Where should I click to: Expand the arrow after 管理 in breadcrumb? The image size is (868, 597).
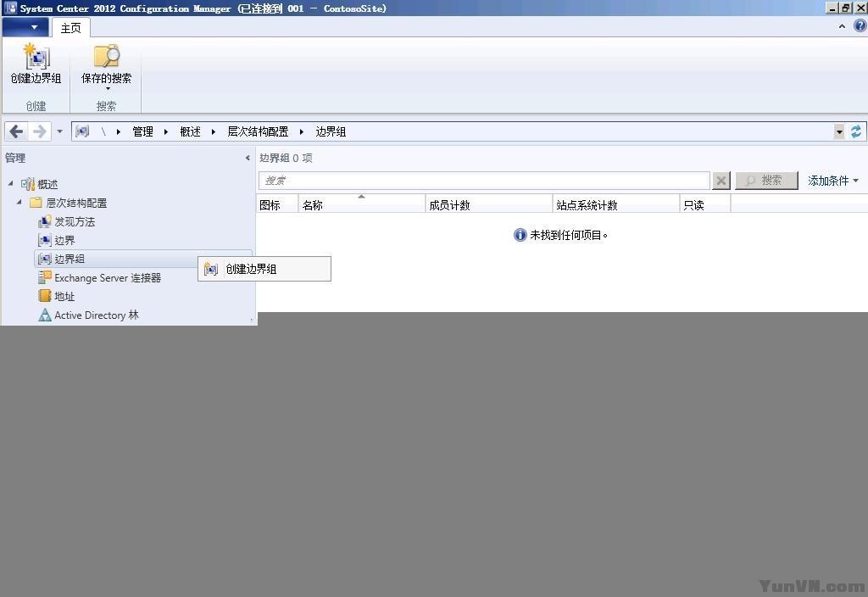pyautogui.click(x=165, y=131)
